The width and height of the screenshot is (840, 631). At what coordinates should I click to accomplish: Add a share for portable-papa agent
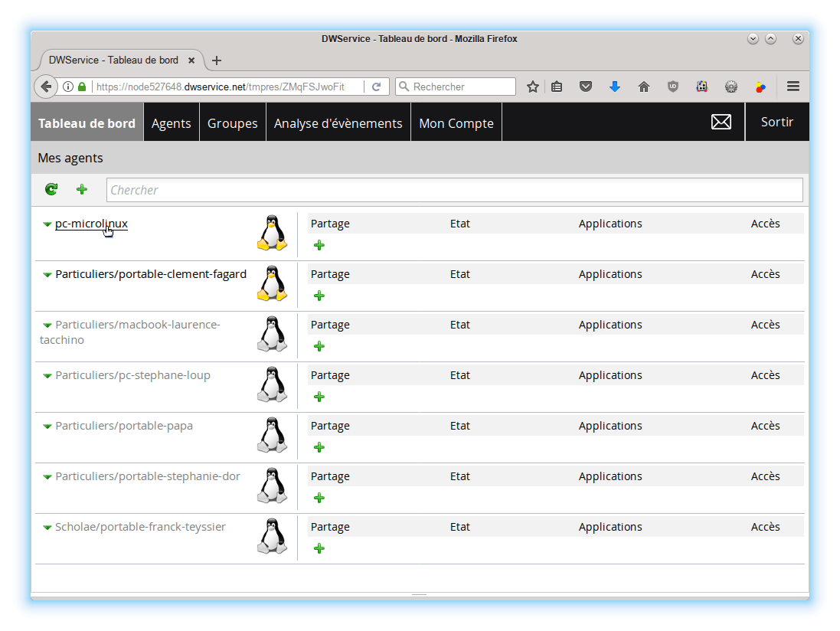coord(319,447)
